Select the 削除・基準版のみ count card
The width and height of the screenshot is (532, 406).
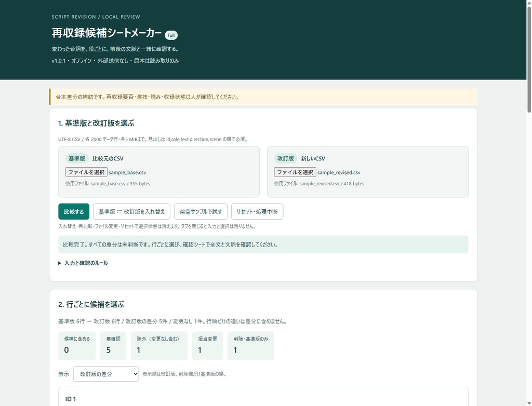251,346
